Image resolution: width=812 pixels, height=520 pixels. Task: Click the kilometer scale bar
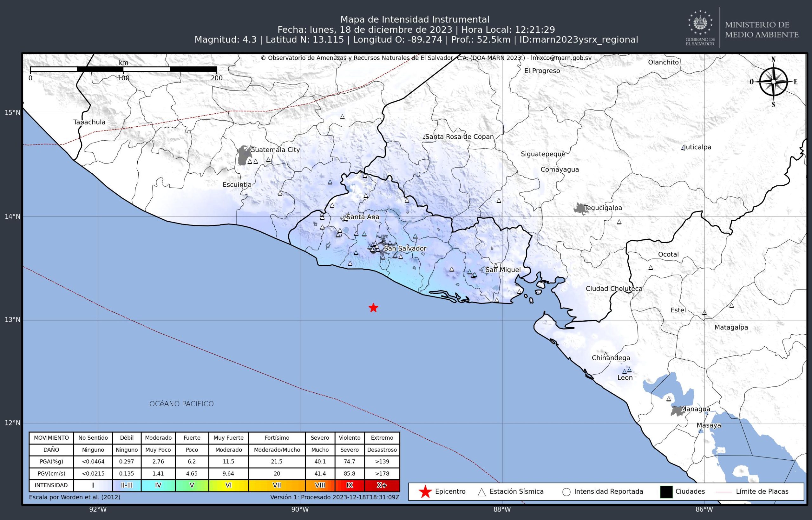(123, 69)
